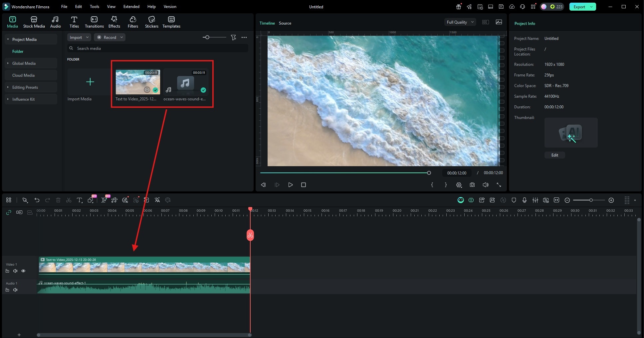Screen dimensions: 644x338
Task: Select the Titles panel
Action: pos(74,22)
